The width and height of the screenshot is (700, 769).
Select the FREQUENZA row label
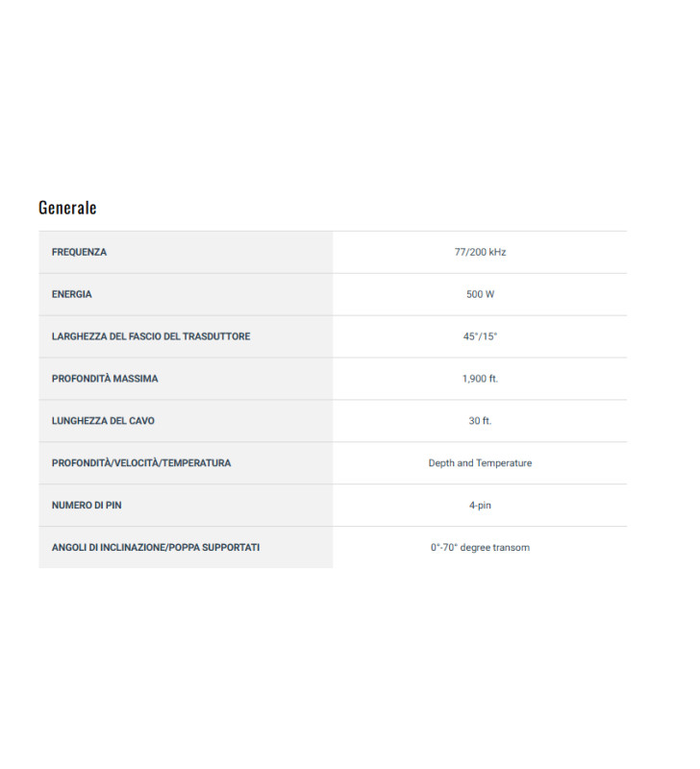(x=79, y=252)
